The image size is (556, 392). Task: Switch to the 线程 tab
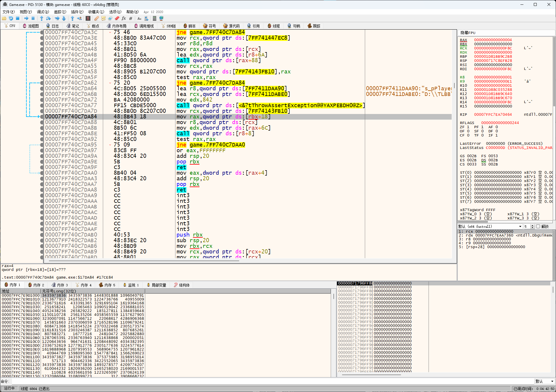tap(274, 26)
